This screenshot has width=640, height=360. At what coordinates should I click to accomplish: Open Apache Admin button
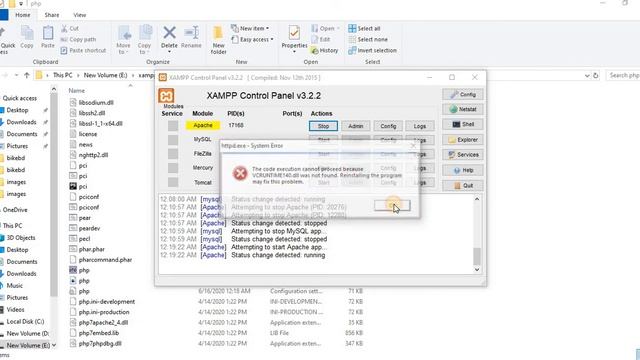356,126
